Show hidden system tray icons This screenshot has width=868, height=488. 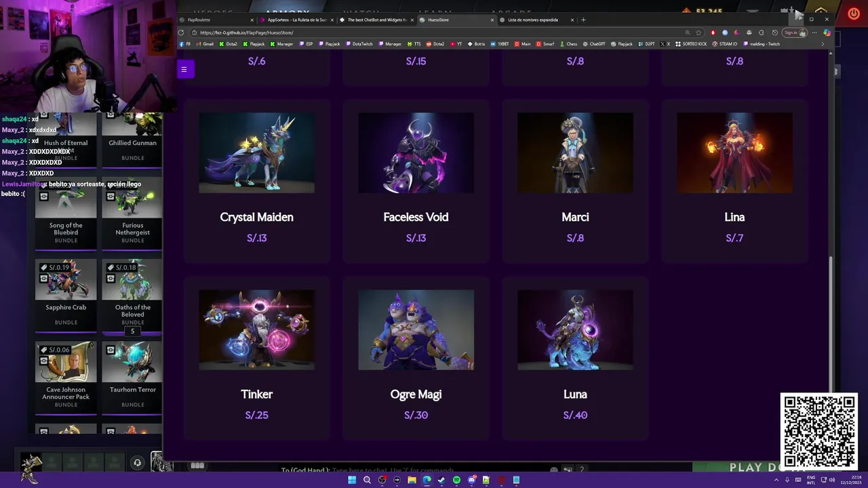tap(776, 480)
